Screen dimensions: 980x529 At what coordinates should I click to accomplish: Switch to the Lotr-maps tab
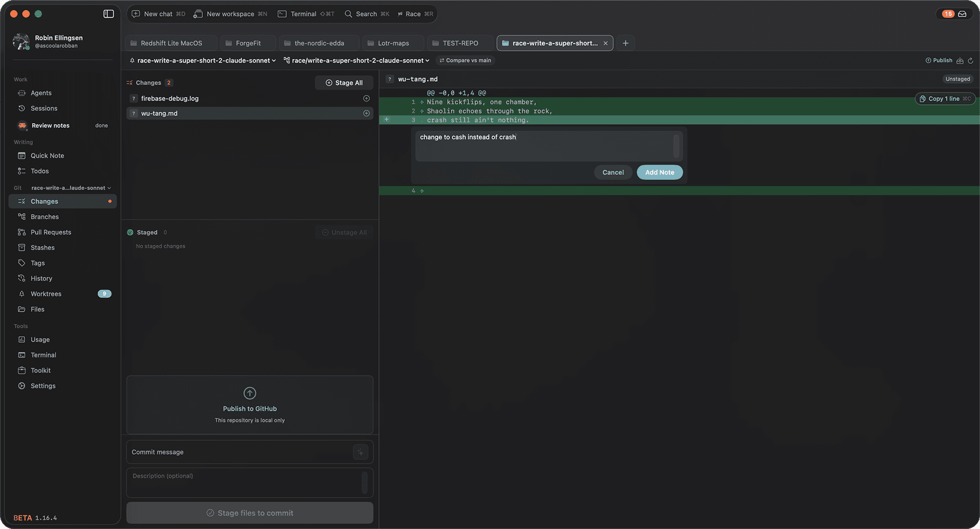tap(393, 43)
